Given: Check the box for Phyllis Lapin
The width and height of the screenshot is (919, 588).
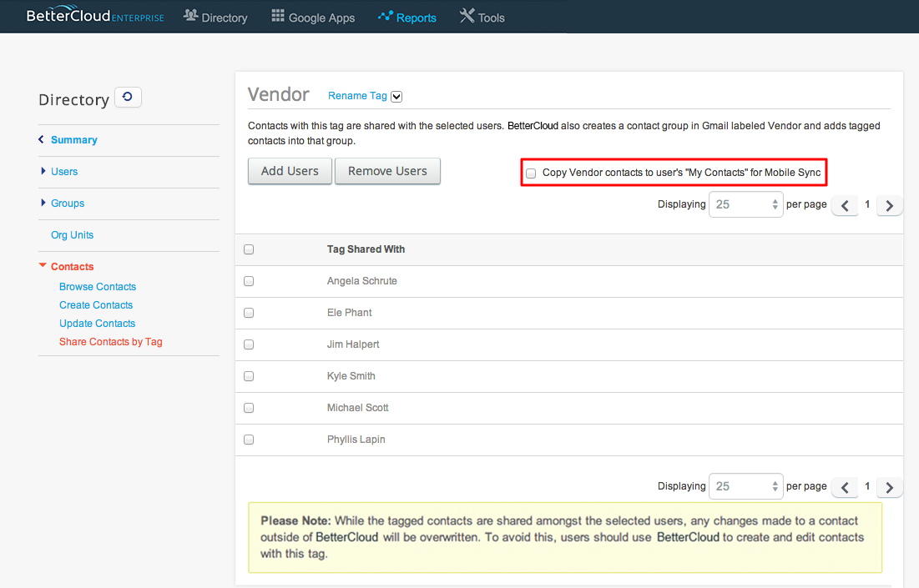Looking at the screenshot, I should [x=249, y=440].
